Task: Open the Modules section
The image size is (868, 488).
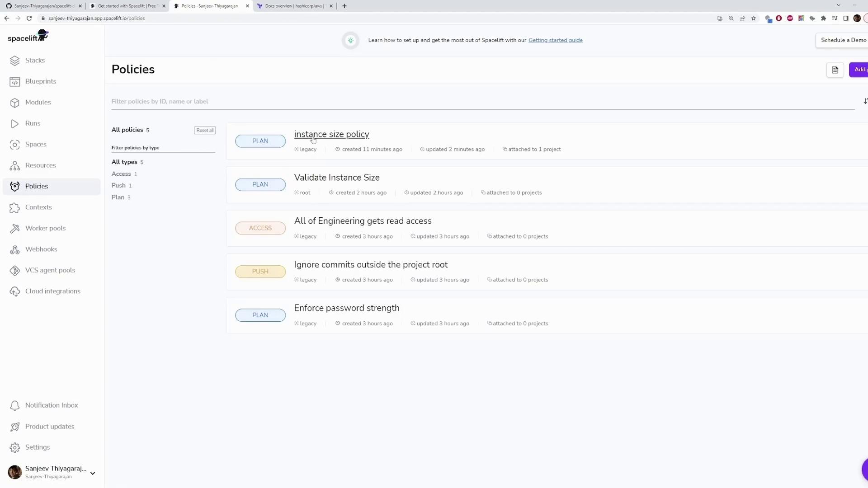Action: (38, 103)
